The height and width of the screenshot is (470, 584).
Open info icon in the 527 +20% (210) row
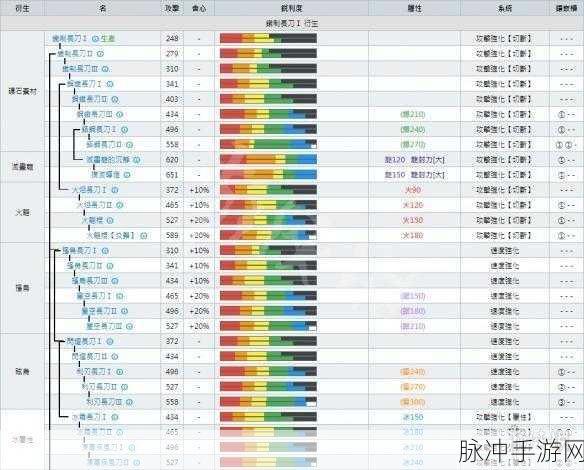tap(129, 326)
